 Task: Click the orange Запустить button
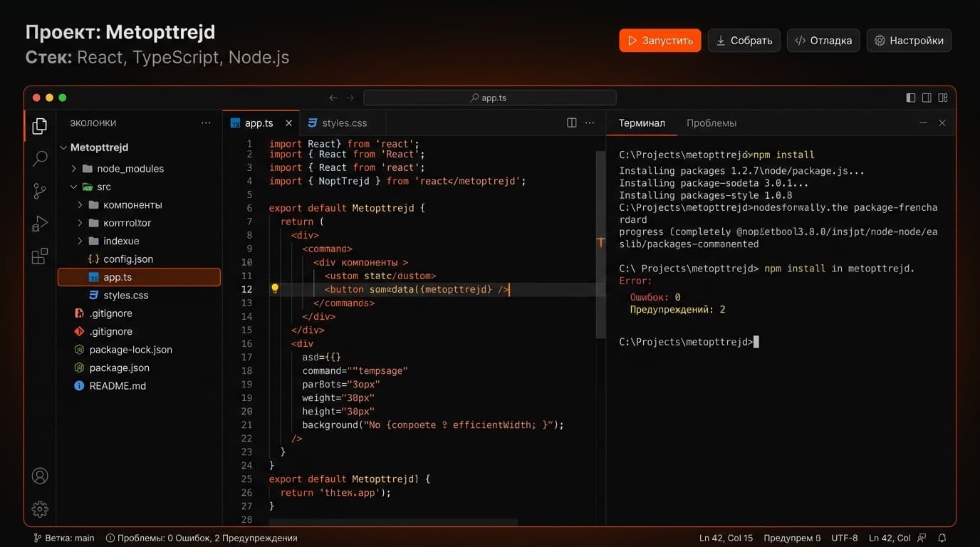(x=660, y=41)
